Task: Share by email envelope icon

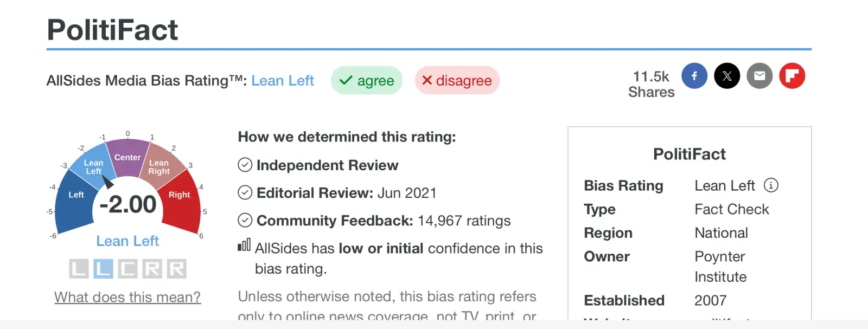Action: 759,76
